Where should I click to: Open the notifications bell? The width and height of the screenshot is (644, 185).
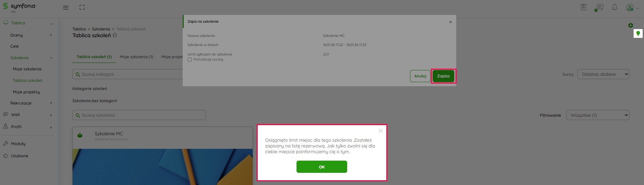coord(615,7)
